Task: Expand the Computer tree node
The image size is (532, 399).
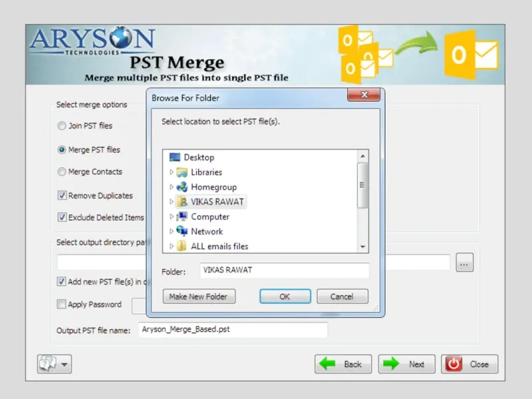Action: click(x=172, y=217)
